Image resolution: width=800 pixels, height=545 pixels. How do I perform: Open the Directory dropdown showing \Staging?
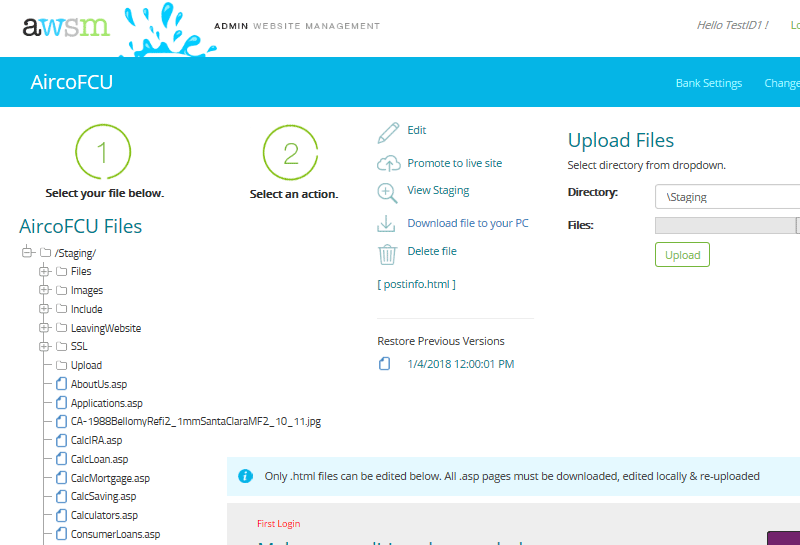726,197
